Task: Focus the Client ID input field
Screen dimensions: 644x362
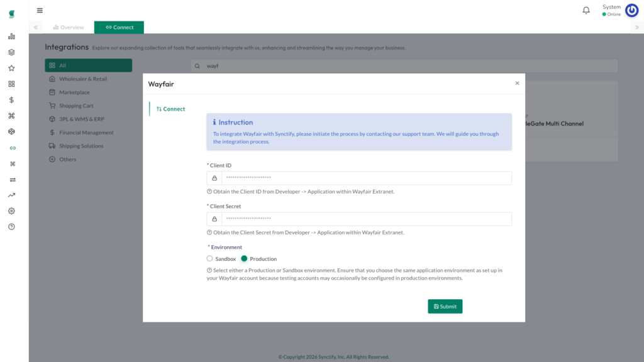Action: (x=367, y=178)
